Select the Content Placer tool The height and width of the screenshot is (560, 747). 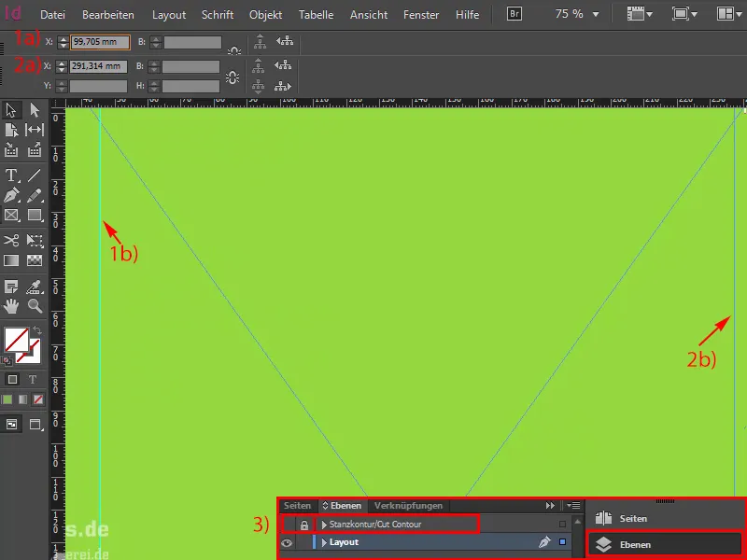tap(35, 150)
